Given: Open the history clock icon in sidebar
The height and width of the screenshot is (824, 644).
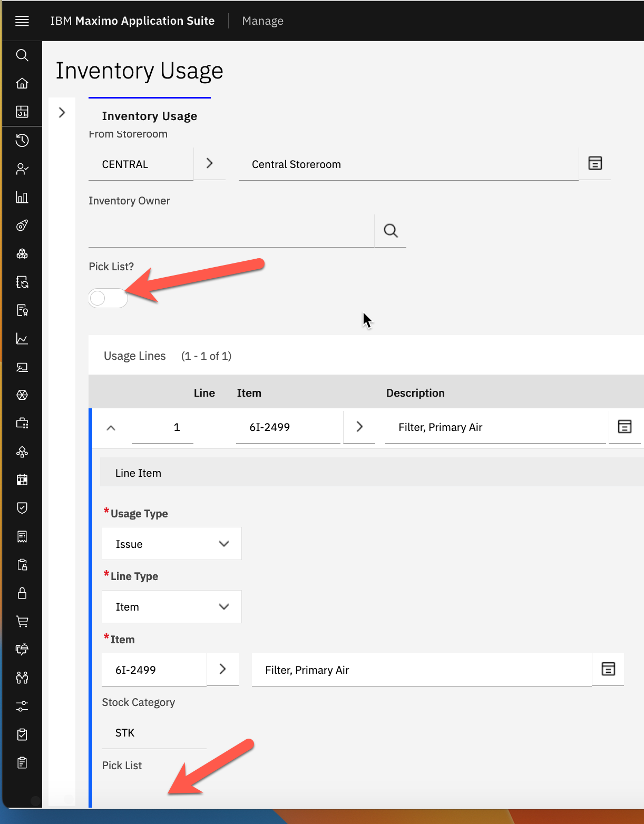Looking at the screenshot, I should click(22, 140).
